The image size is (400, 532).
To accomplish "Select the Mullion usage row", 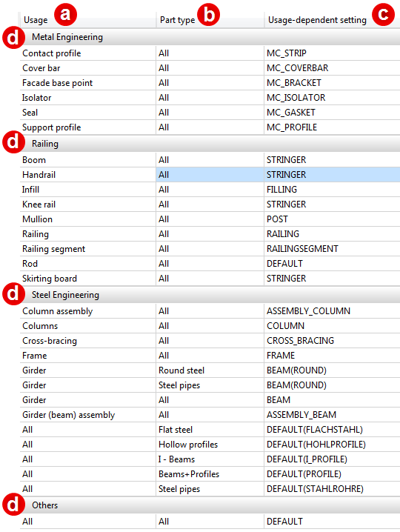I will coord(210,219).
